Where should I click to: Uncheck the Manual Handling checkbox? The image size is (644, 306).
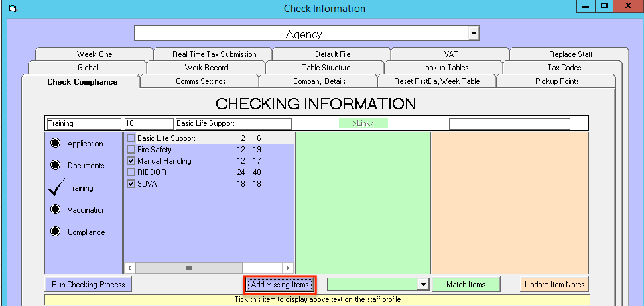pos(131,161)
